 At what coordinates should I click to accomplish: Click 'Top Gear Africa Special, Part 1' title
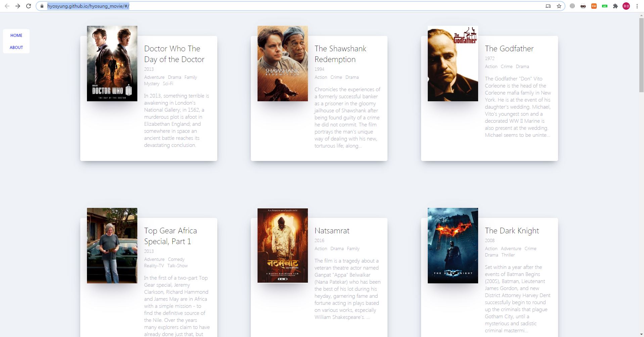(x=171, y=236)
